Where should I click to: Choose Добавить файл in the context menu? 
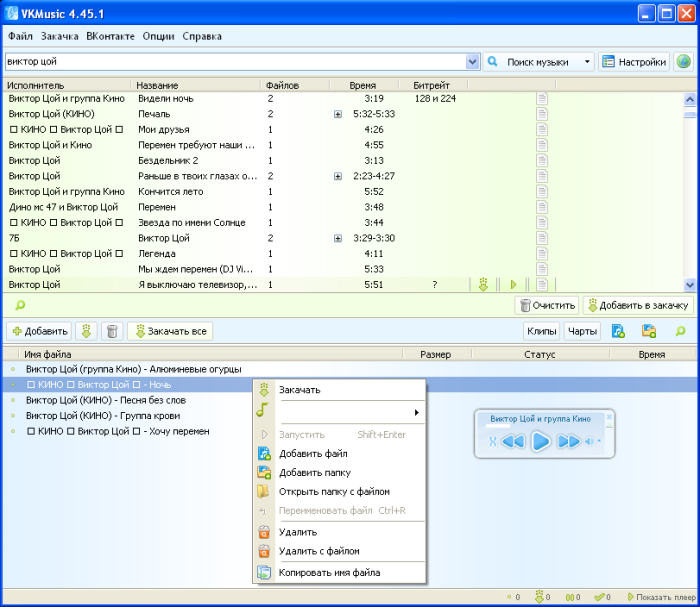point(339,453)
